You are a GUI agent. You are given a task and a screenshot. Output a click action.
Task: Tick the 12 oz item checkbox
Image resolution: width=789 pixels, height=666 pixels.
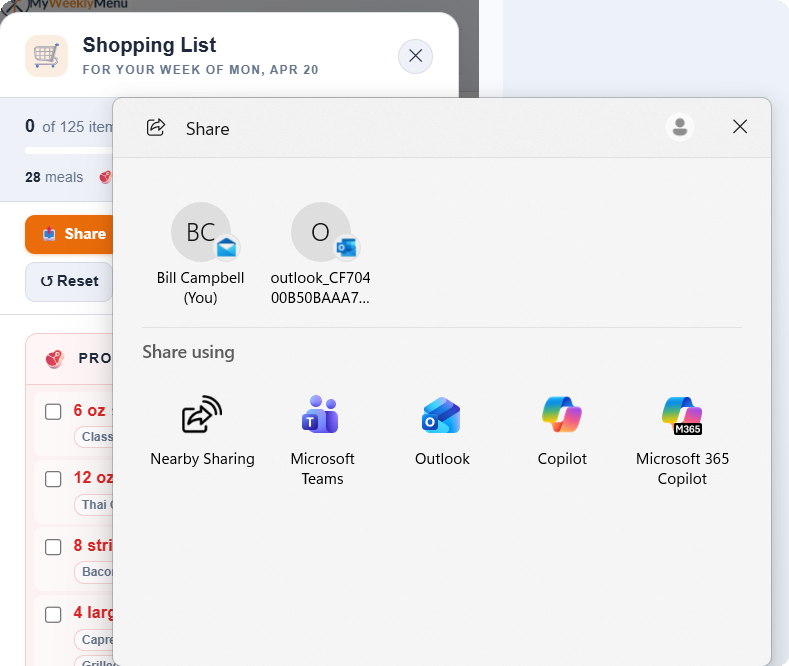pos(53,479)
